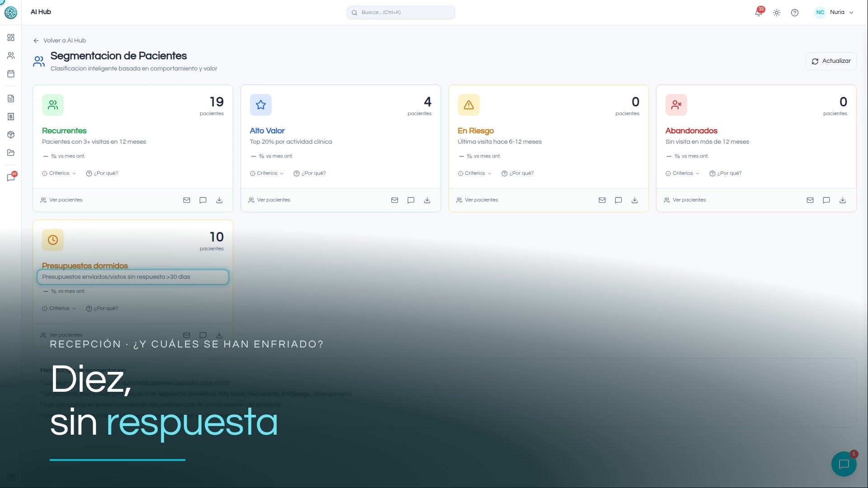Open ¿Por qué? on En Riesgo card
This screenshot has height=488, width=868.
click(518, 173)
